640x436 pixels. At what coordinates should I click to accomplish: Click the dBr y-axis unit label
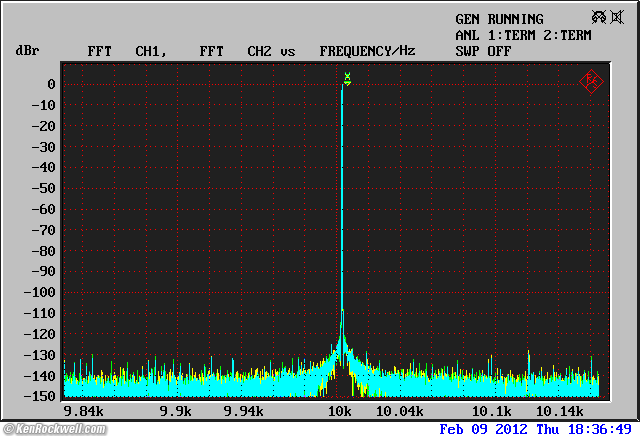[x=26, y=50]
